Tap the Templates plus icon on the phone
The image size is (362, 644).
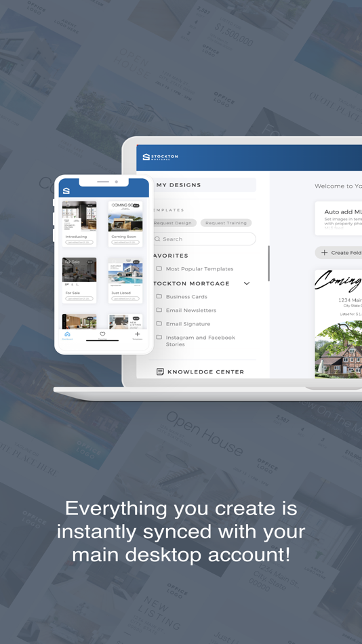coord(137,334)
